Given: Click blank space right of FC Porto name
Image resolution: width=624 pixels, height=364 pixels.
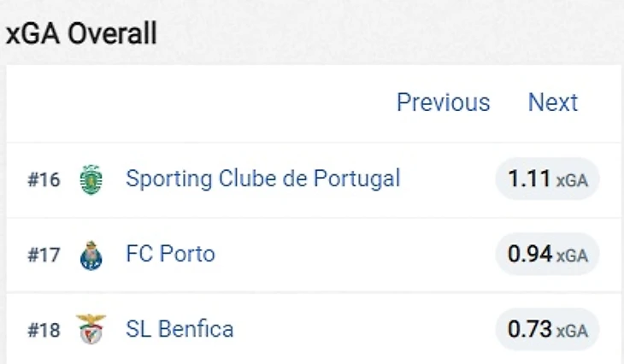Looking at the screenshot, I should (354, 255).
